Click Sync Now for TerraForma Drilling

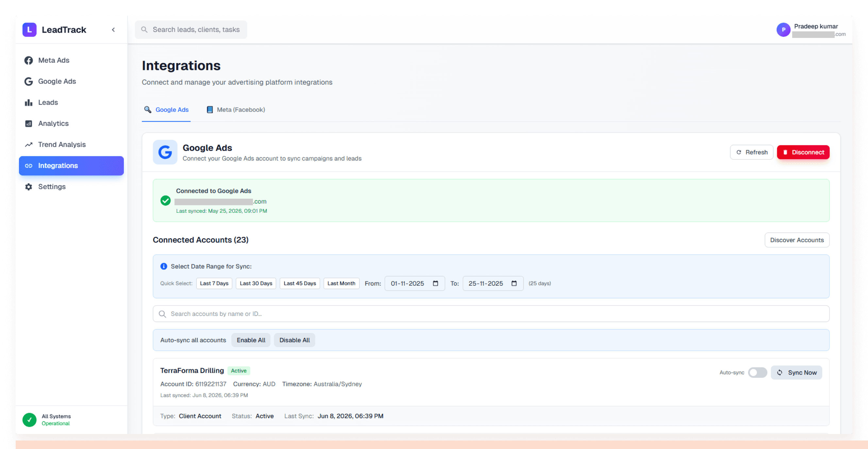coord(796,373)
